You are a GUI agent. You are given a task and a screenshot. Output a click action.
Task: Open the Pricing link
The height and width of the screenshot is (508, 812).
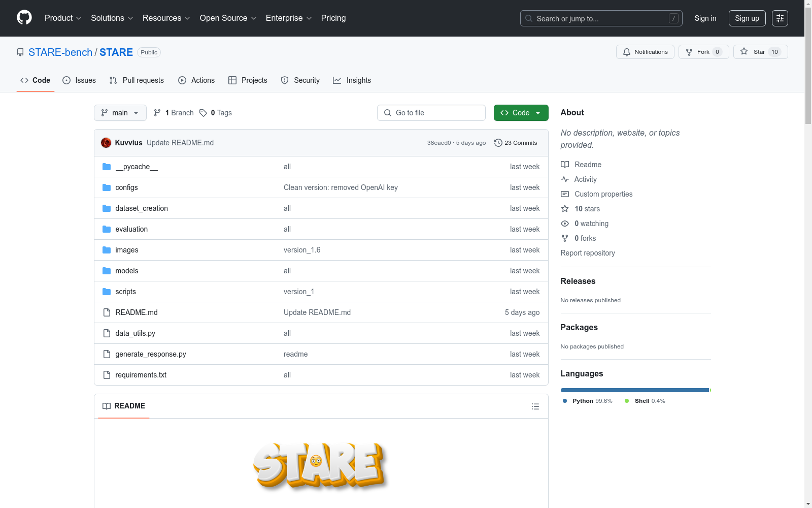tap(333, 18)
